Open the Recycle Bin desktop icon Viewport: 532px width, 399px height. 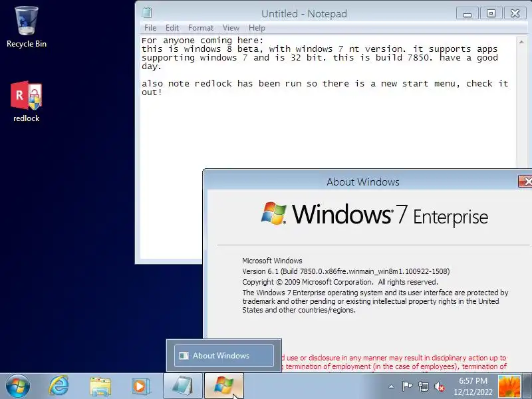[x=27, y=27]
